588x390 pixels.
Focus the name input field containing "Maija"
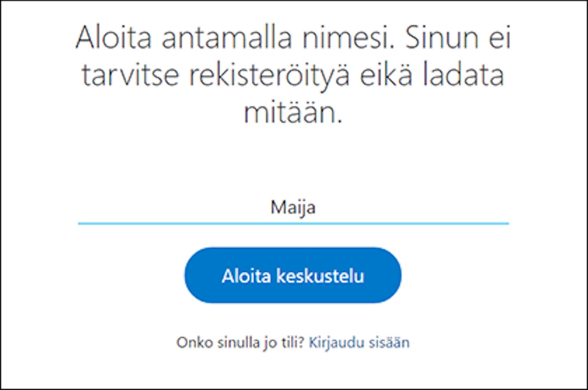point(293,207)
